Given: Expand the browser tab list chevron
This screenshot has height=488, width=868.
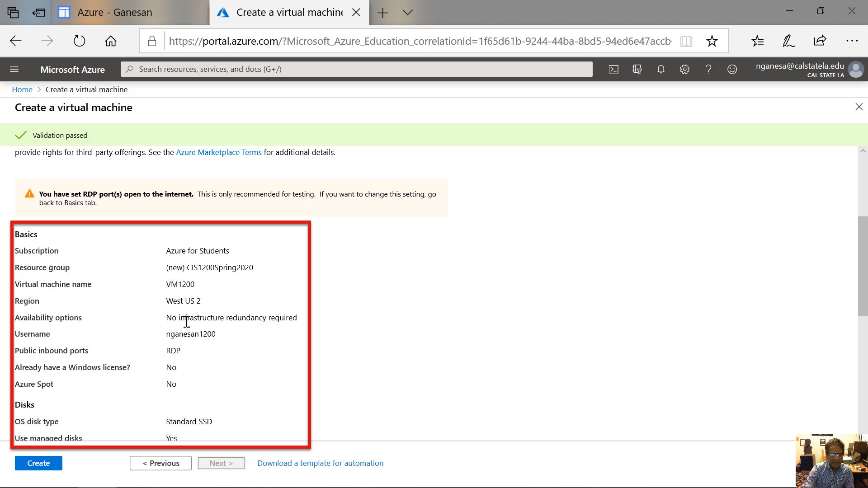Looking at the screenshot, I should click(407, 12).
